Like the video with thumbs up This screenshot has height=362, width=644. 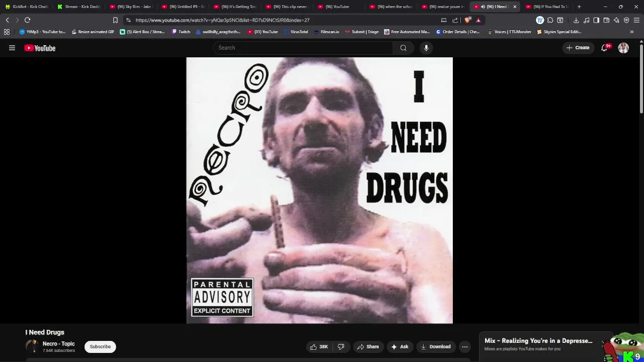tap(319, 346)
